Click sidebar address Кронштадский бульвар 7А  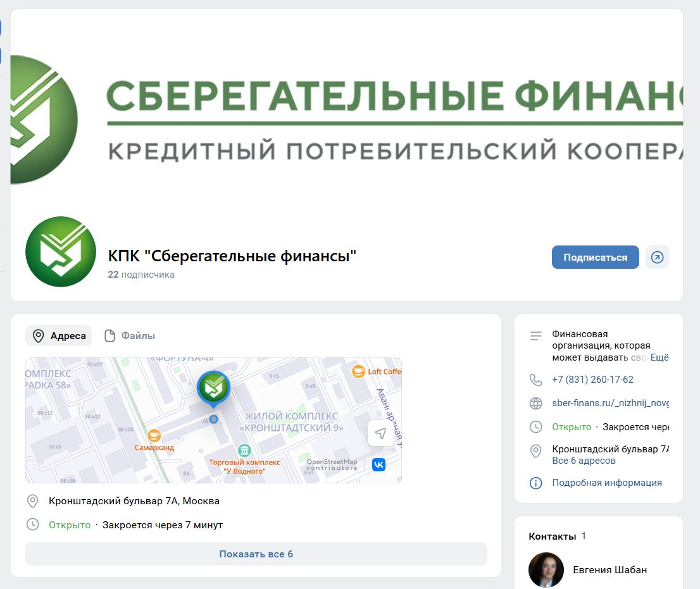coord(610,449)
